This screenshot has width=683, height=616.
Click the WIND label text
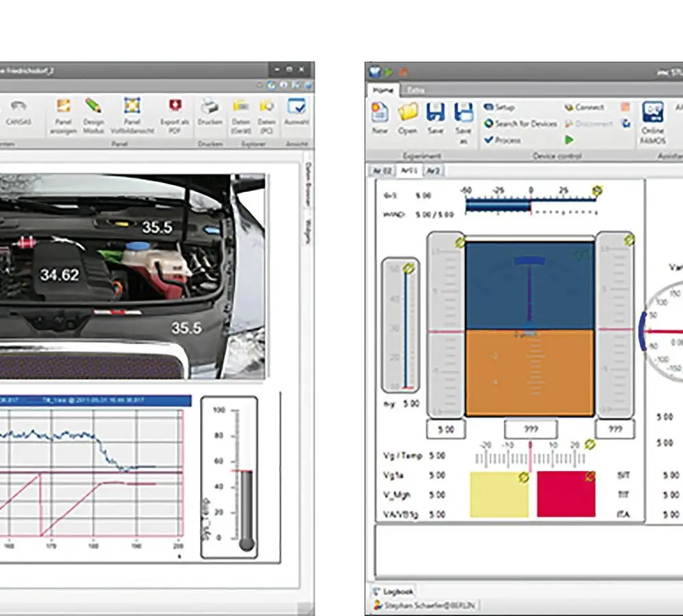(x=394, y=214)
